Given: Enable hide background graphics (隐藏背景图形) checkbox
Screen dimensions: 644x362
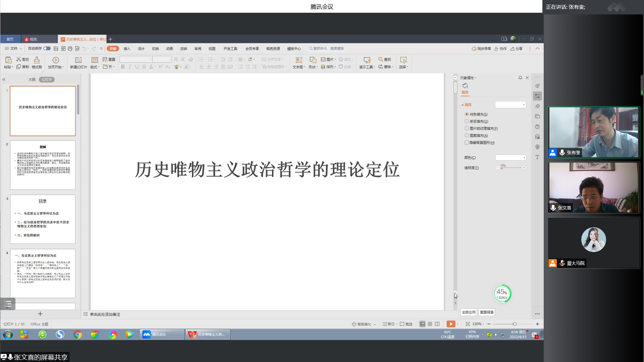Looking at the screenshot, I should (467, 142).
